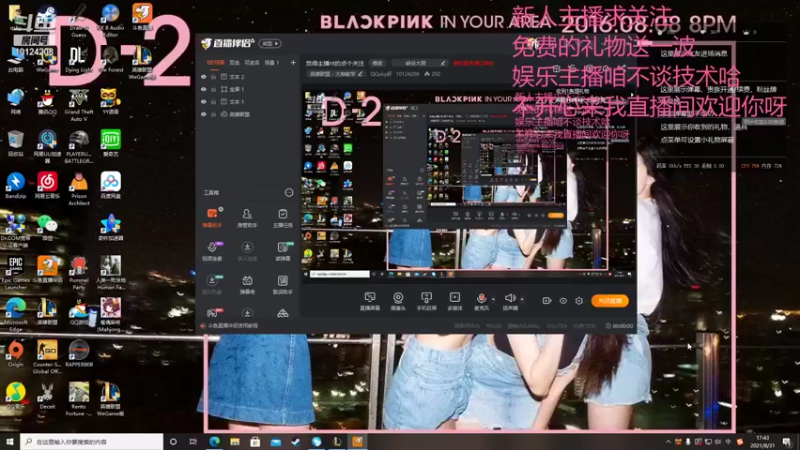Open the 弹幕助手 tool in toolbox
This screenshot has width=800, height=450.
212,217
